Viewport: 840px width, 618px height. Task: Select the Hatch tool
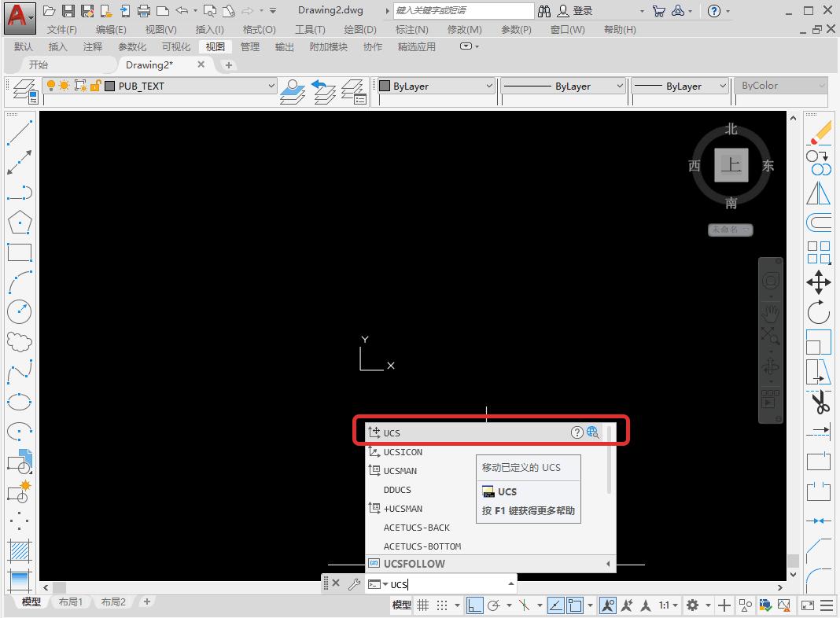[20, 550]
